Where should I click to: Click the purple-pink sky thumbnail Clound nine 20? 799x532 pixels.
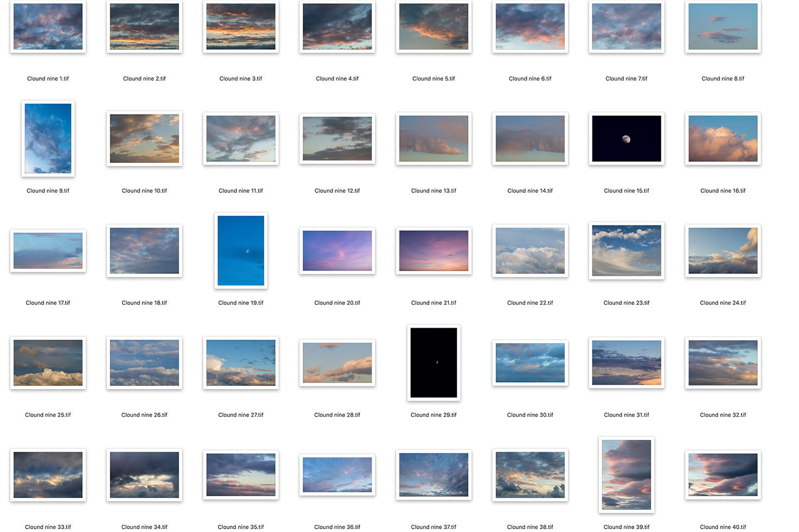pyautogui.click(x=337, y=251)
